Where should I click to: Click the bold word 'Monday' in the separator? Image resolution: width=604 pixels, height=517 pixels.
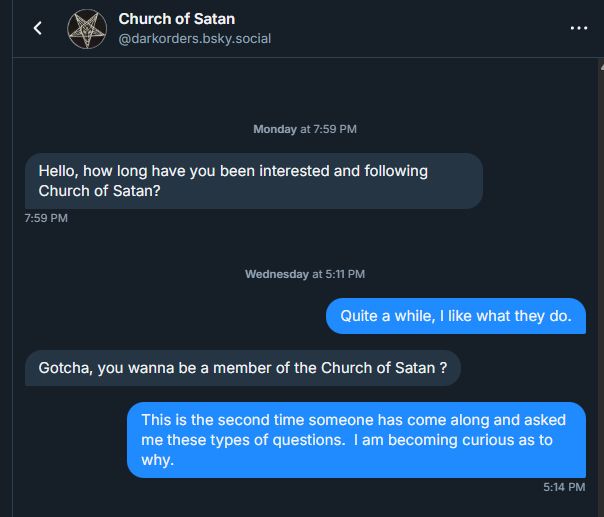pyautogui.click(x=274, y=130)
